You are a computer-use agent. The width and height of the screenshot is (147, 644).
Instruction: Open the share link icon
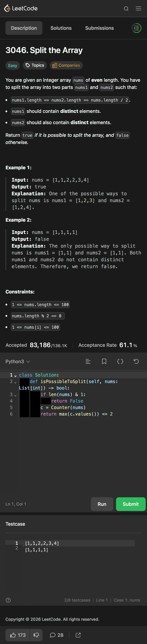tap(78, 635)
